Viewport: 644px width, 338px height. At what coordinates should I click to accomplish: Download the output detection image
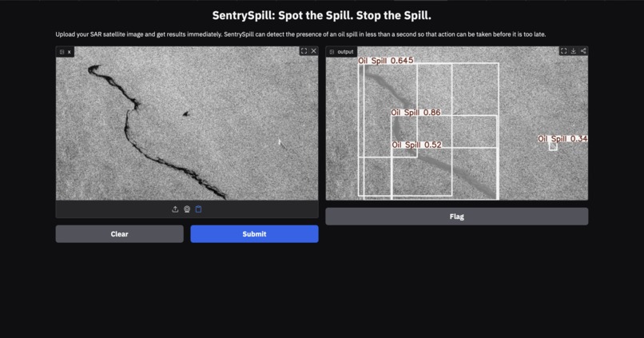574,51
